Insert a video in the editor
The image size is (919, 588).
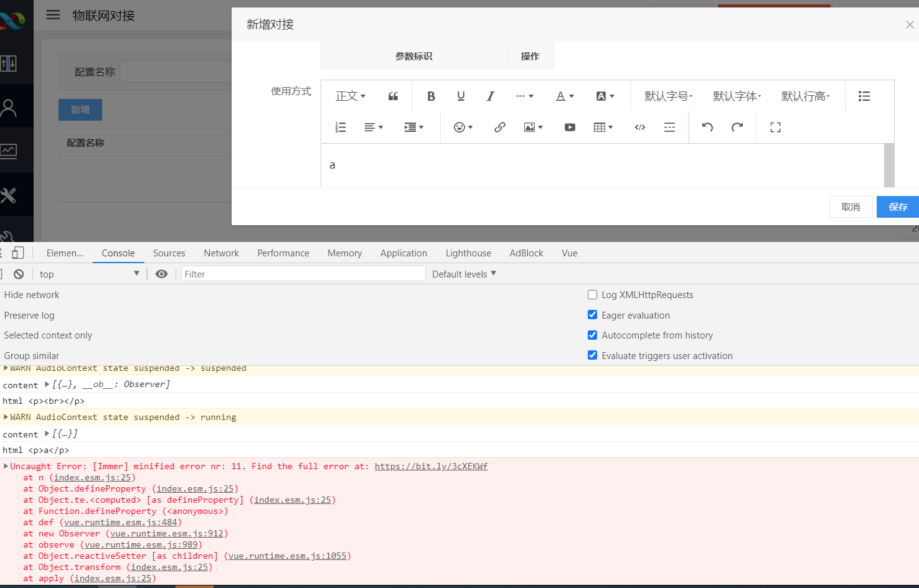pyautogui.click(x=570, y=128)
